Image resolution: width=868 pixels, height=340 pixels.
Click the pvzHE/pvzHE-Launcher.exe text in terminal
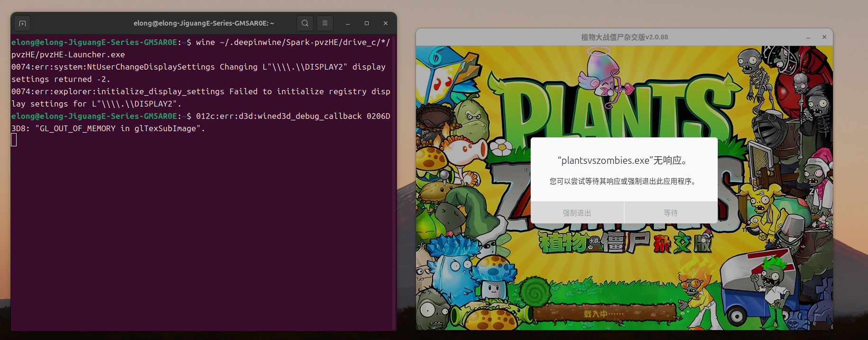coord(68,54)
